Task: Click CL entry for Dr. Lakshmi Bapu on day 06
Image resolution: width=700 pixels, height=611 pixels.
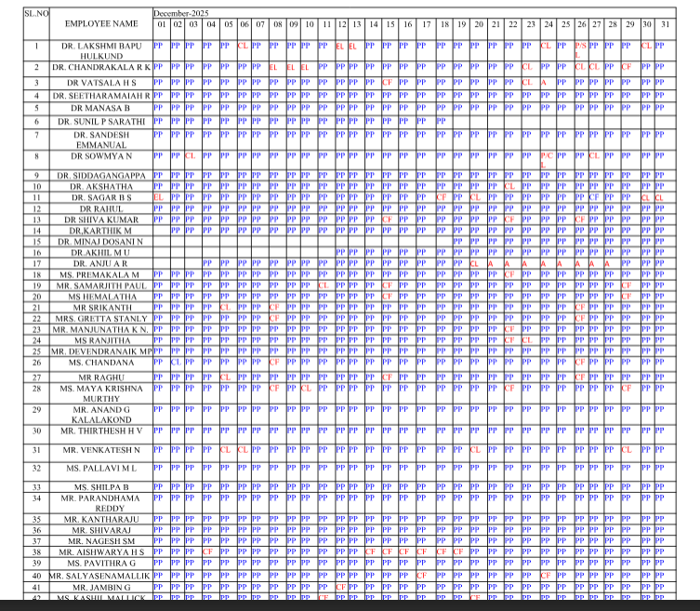Action: (243, 46)
